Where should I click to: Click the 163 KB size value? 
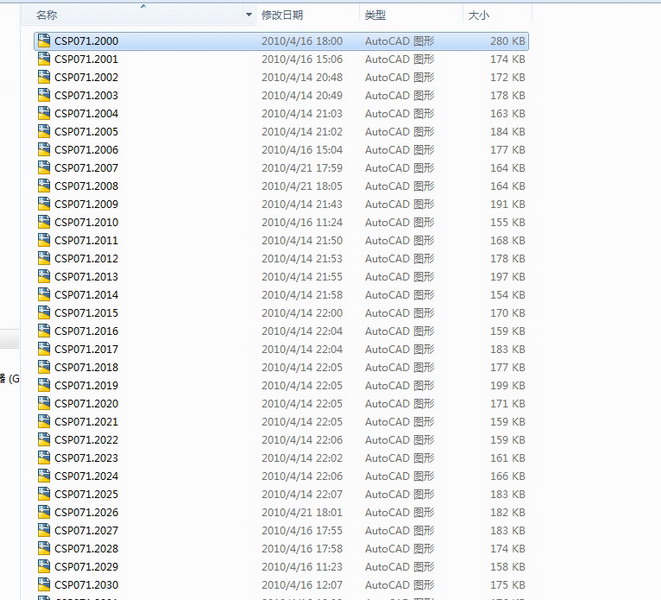(x=508, y=113)
